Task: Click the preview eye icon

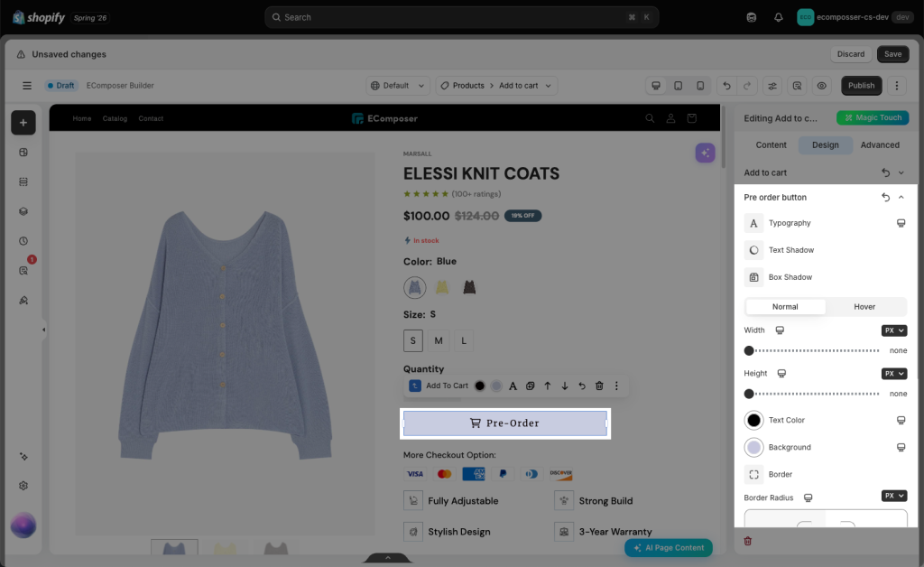Action: [x=821, y=86]
